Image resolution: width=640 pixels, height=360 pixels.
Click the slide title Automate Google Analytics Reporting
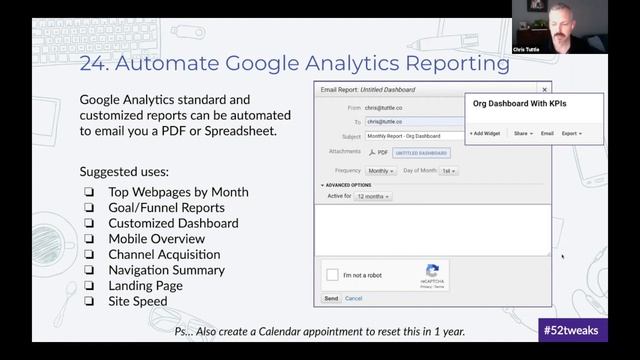(x=295, y=63)
